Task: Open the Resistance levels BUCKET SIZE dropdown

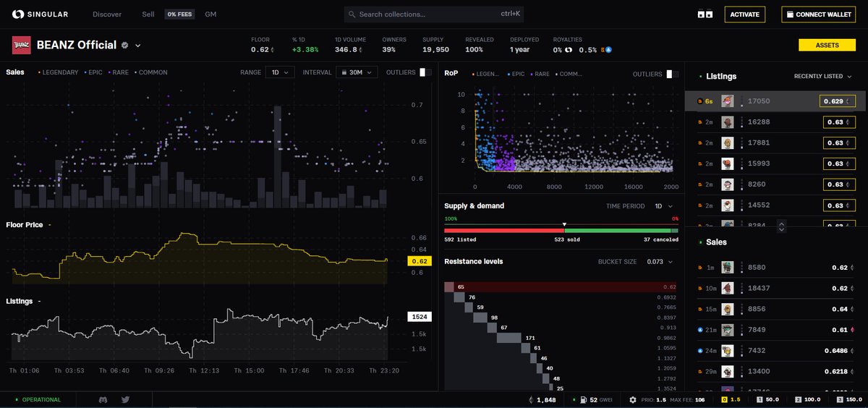Action: 660,261
